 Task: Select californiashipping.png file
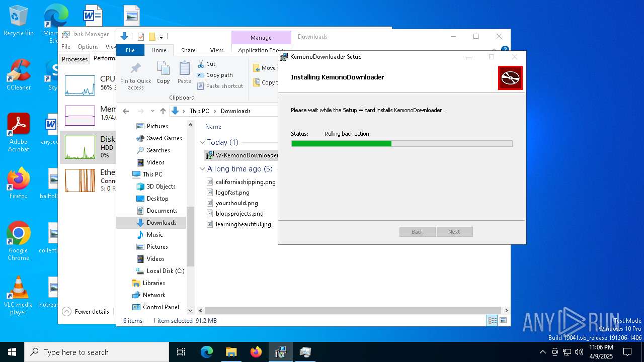pos(241,182)
